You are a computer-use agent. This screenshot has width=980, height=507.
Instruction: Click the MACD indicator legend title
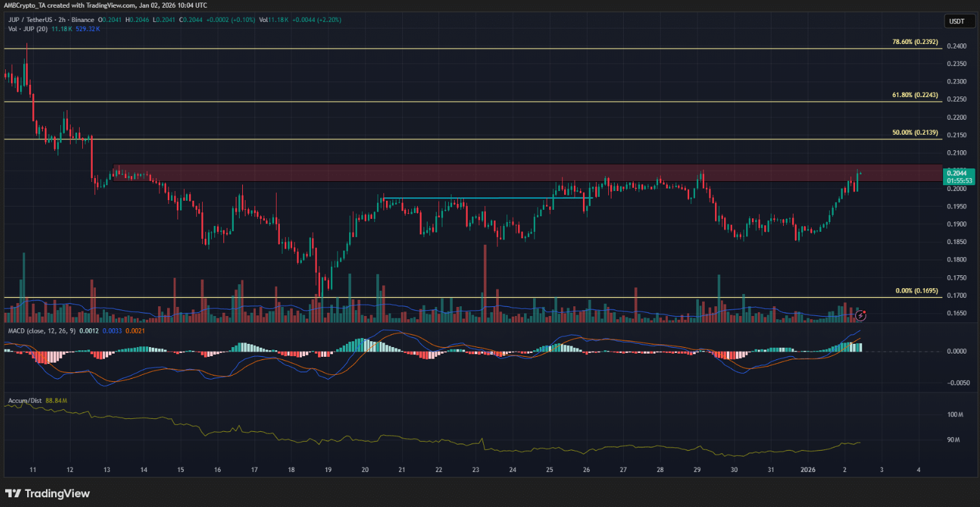click(42, 331)
